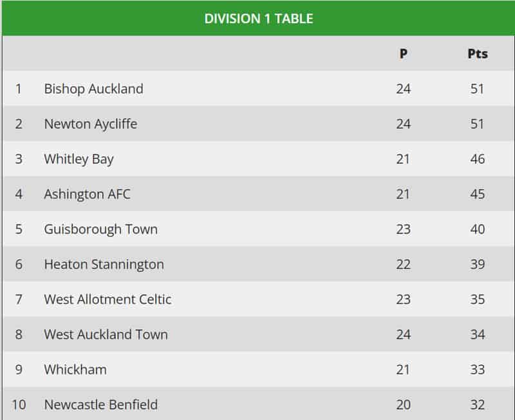Click Newcastle Benfield's played value 20

click(404, 405)
